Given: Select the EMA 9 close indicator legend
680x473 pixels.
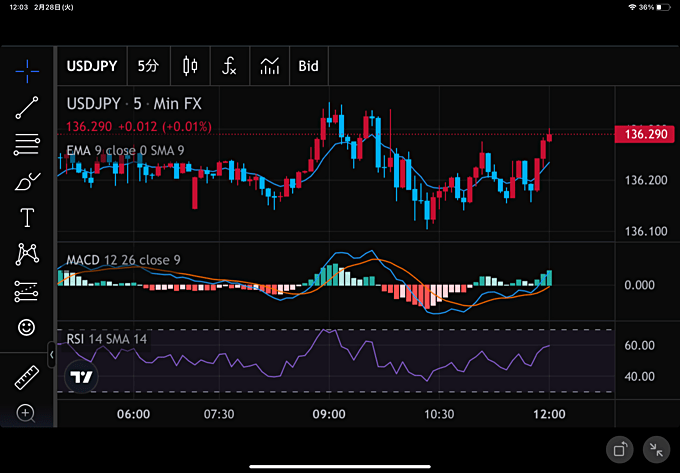Looking at the screenshot, I should click(x=125, y=150).
